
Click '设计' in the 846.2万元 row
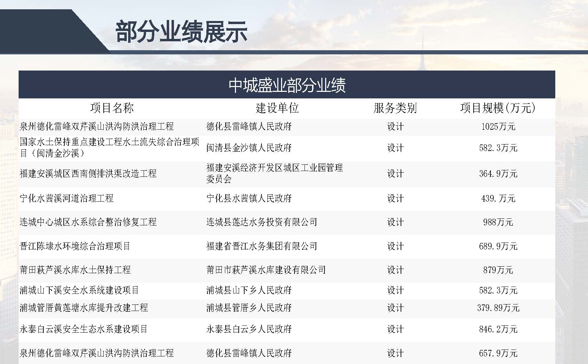coord(395,329)
